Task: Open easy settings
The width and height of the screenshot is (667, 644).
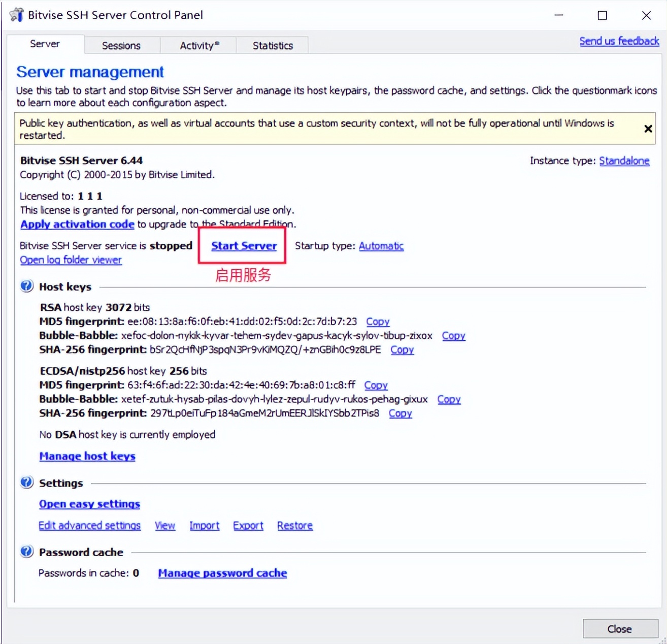Action: point(89,504)
